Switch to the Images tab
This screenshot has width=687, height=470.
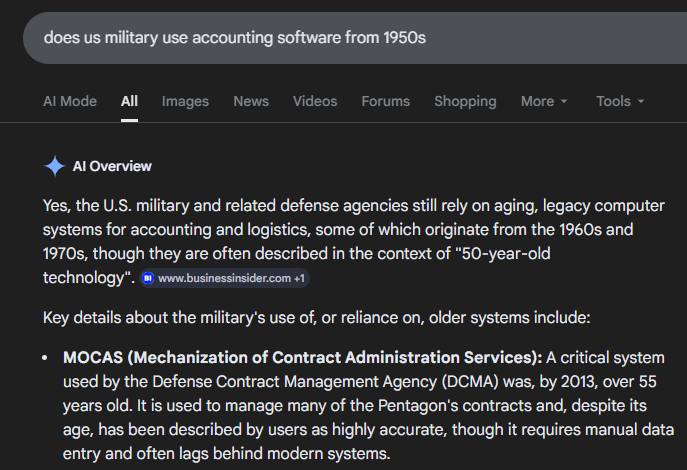(185, 101)
